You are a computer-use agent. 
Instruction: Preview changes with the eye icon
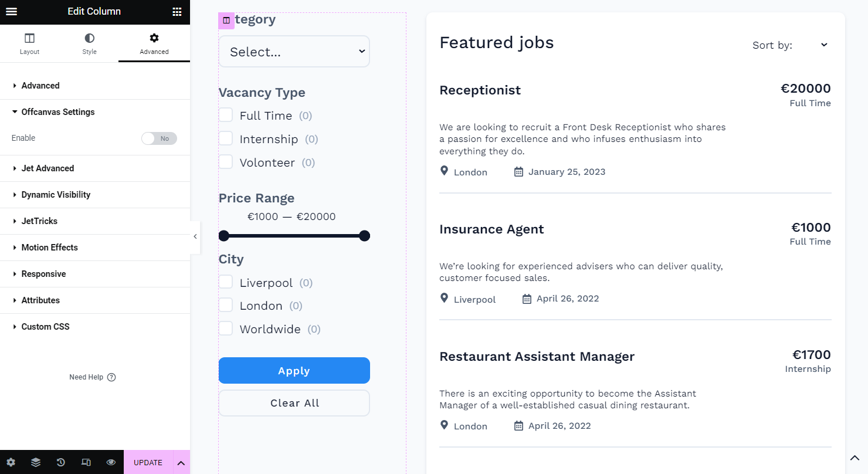pyautogui.click(x=111, y=462)
